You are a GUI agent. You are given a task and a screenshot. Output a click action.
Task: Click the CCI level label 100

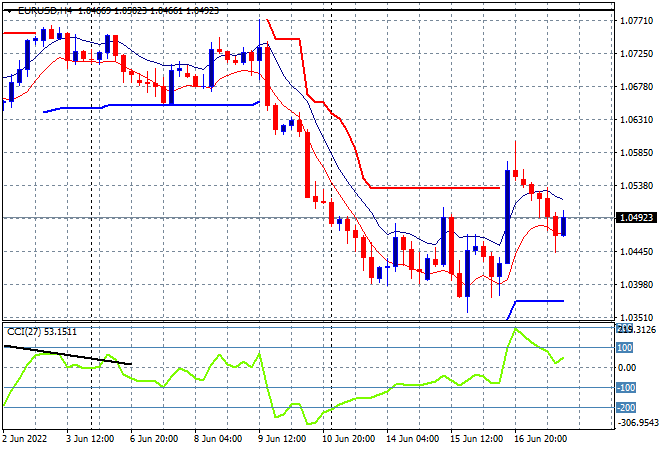(625, 348)
